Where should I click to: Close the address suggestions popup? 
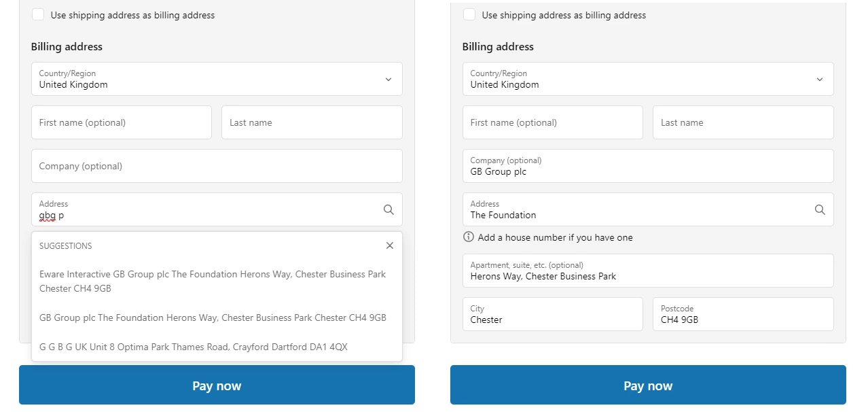coord(390,245)
